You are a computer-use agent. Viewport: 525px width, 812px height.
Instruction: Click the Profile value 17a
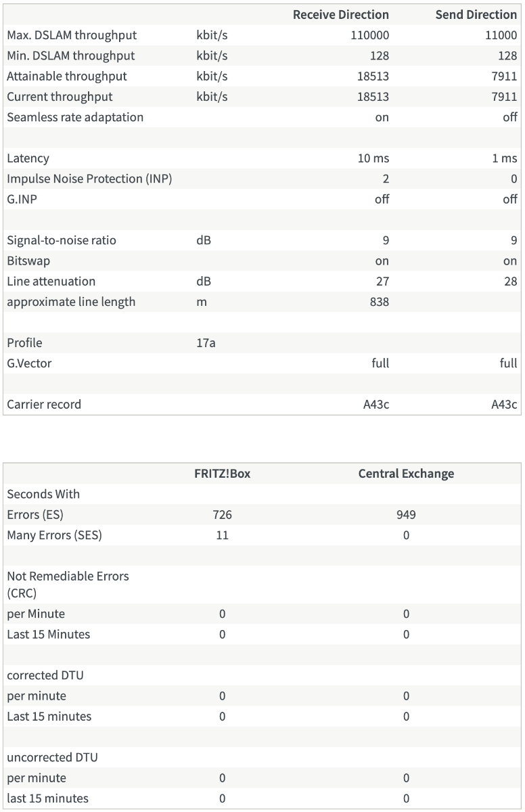206,343
